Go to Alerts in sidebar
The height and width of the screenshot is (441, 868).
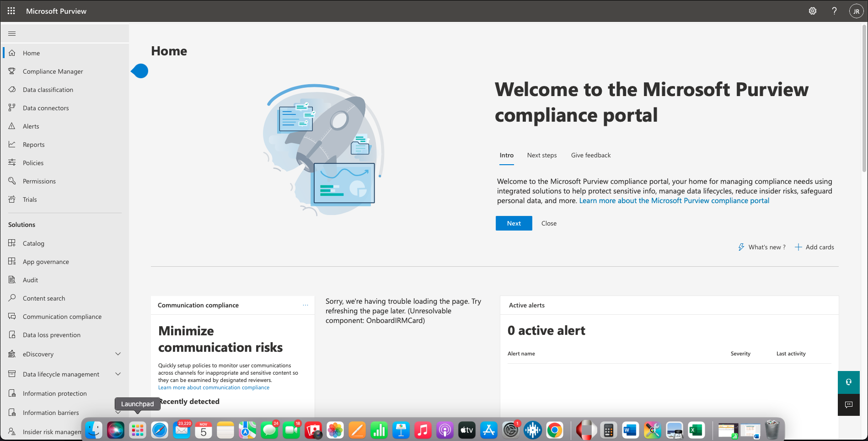(x=31, y=126)
